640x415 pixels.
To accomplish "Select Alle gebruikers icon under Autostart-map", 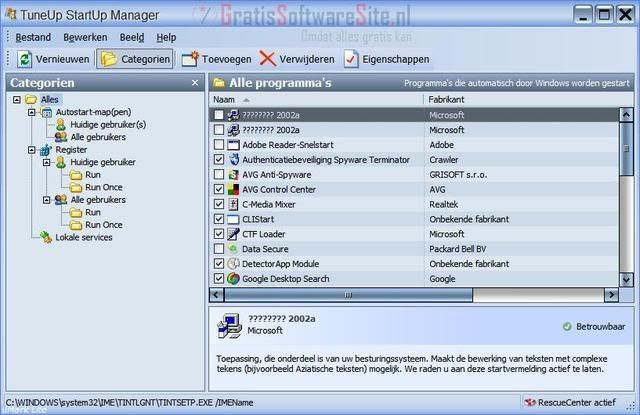I will (61, 137).
